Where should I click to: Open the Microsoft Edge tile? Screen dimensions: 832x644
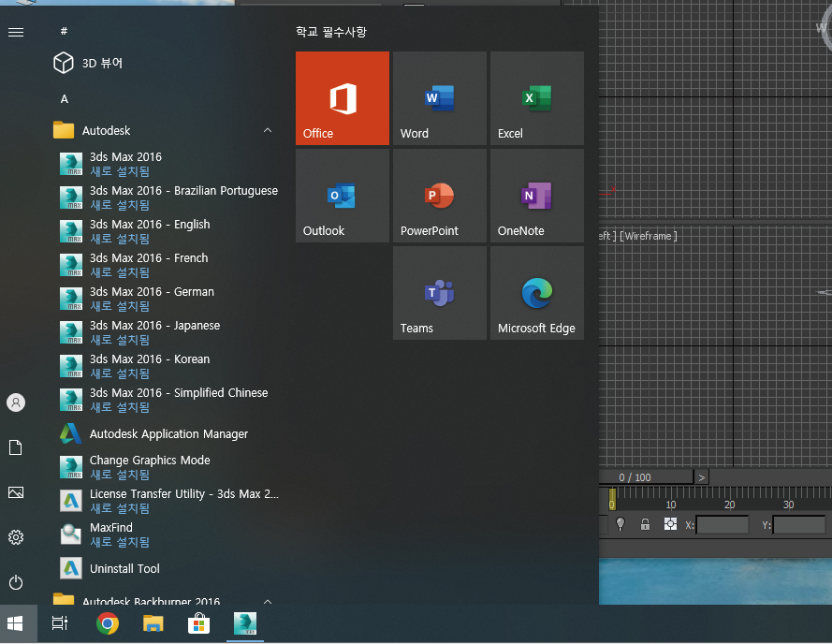[x=537, y=293]
